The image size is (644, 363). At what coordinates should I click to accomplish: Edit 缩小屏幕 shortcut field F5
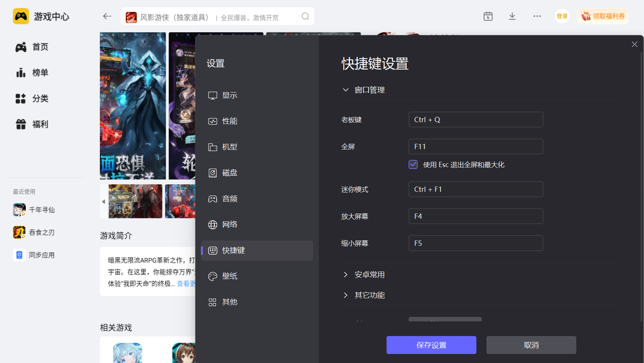[x=476, y=243]
